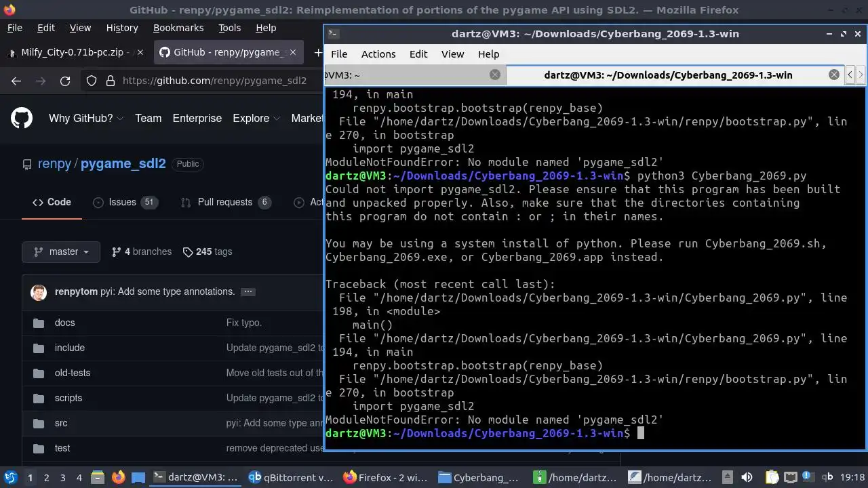Show desktop via blue taskbar launcher icon
The width and height of the screenshot is (868, 488).
[x=138, y=477]
